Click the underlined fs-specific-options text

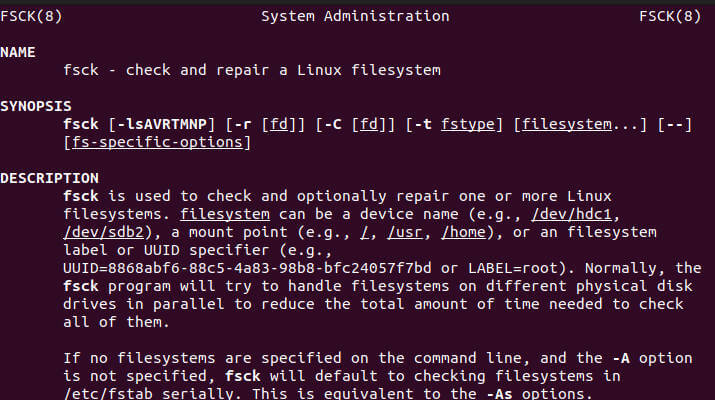(155, 142)
